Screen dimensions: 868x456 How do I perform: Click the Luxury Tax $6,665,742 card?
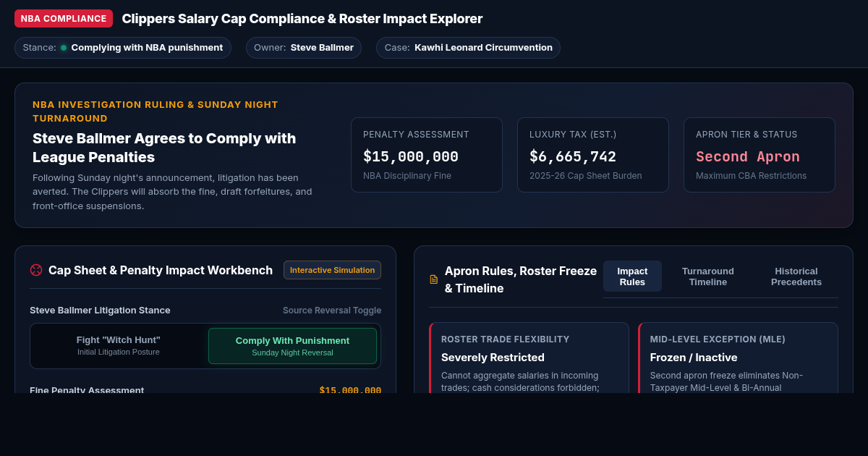click(x=593, y=155)
